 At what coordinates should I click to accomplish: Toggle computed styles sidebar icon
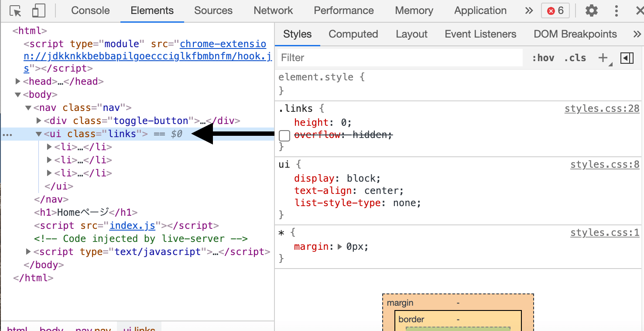[x=627, y=58]
